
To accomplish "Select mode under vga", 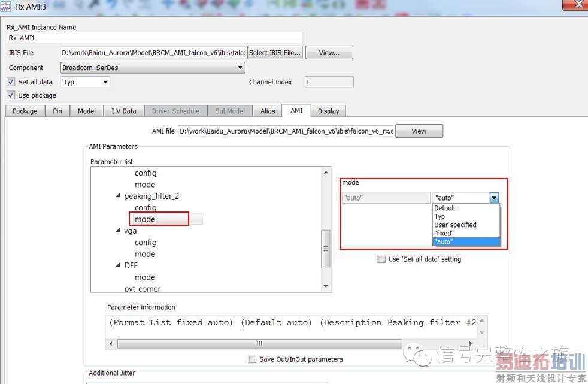I will pos(145,254).
